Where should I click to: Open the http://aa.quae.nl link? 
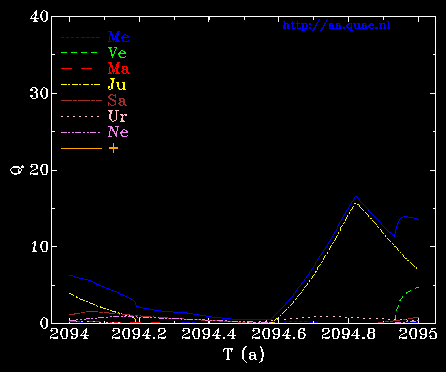pos(336,26)
